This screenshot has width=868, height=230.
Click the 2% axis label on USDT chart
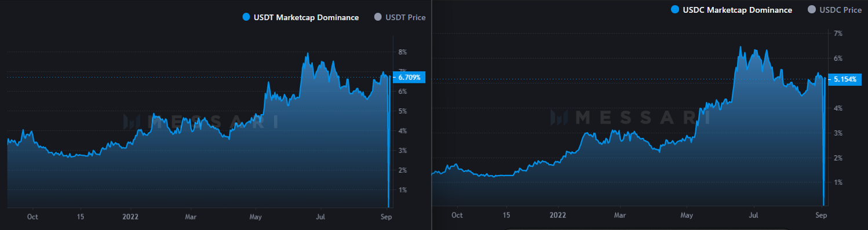tap(403, 170)
